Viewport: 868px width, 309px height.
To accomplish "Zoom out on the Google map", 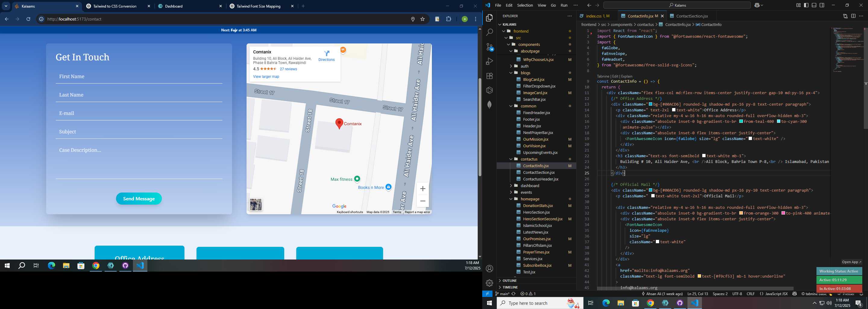I will (x=423, y=201).
